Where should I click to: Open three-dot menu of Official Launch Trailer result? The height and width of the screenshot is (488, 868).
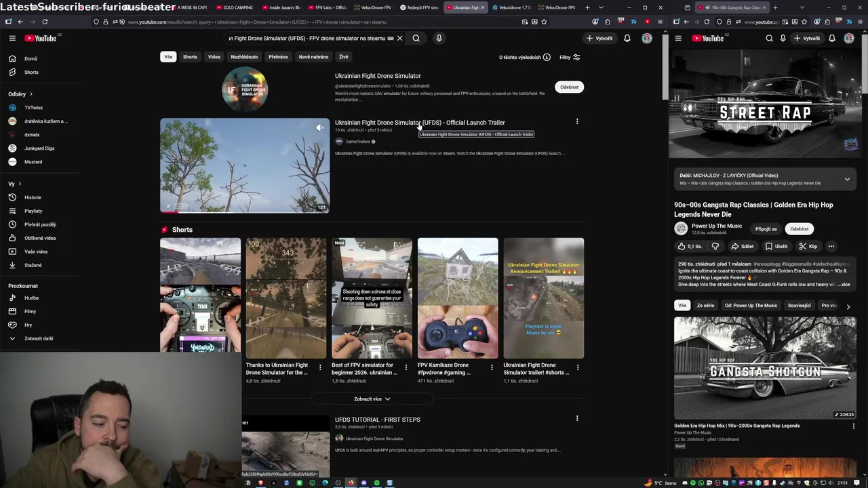pos(577,121)
